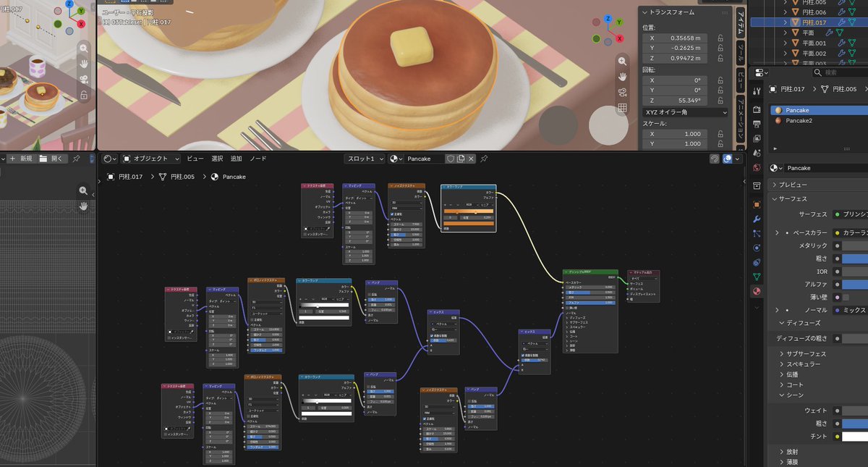
Task: Open the Object properties tab
Action: (x=757, y=204)
